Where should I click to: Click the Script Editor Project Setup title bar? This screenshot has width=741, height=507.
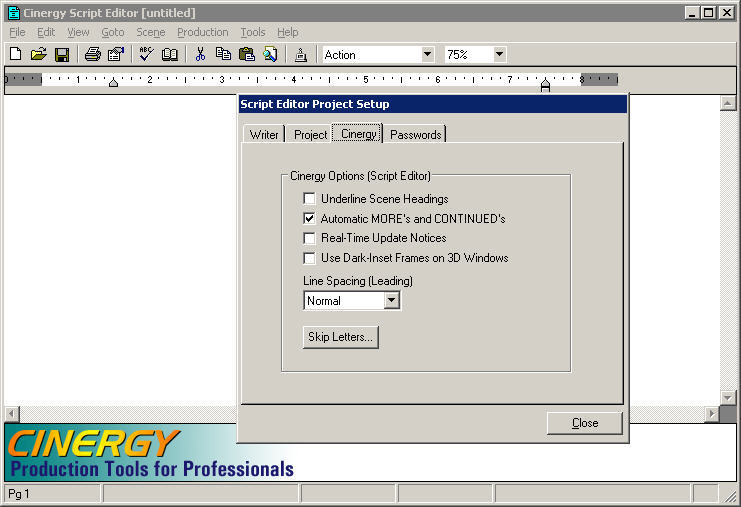(433, 104)
